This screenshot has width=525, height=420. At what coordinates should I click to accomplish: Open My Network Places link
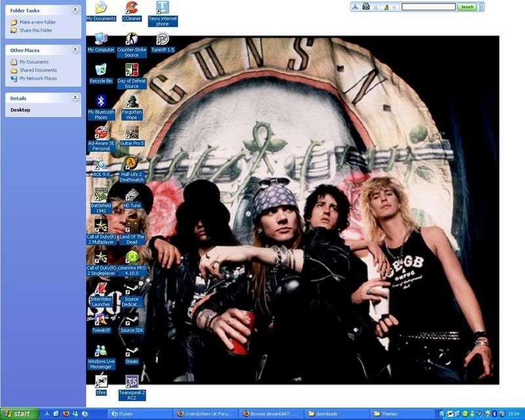tap(37, 79)
